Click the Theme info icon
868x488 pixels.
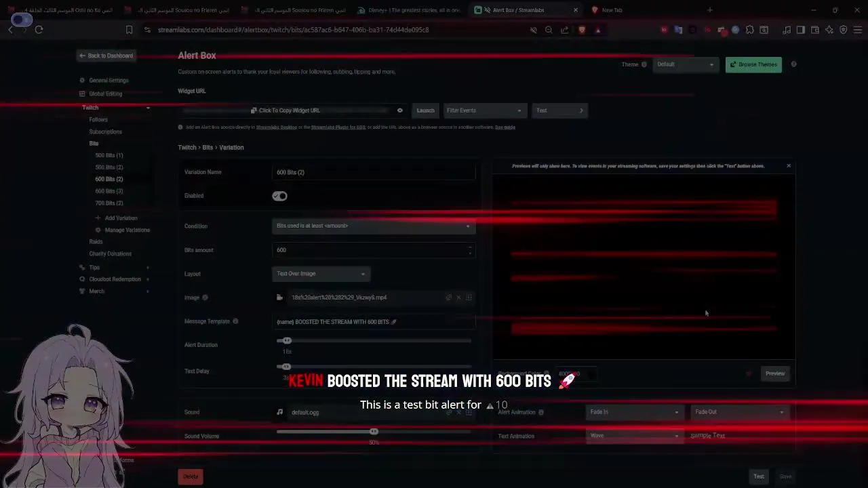(644, 64)
